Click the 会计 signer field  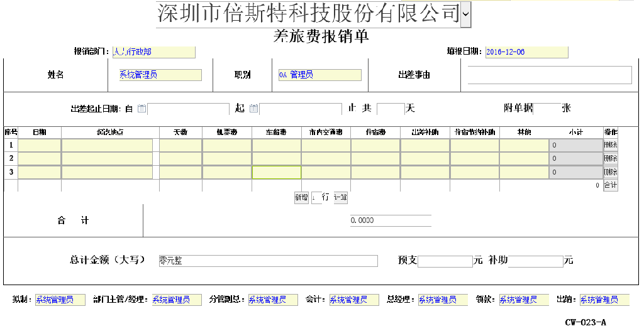[x=354, y=300]
